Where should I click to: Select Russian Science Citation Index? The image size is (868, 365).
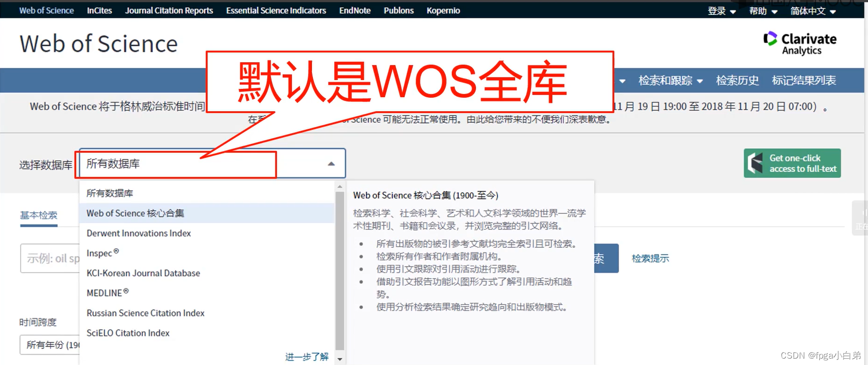[x=207, y=313]
